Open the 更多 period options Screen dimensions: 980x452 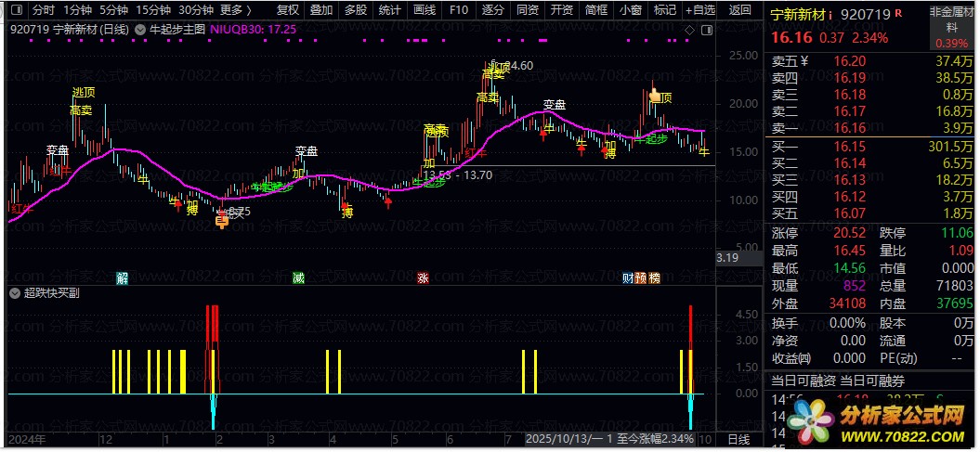[236, 10]
